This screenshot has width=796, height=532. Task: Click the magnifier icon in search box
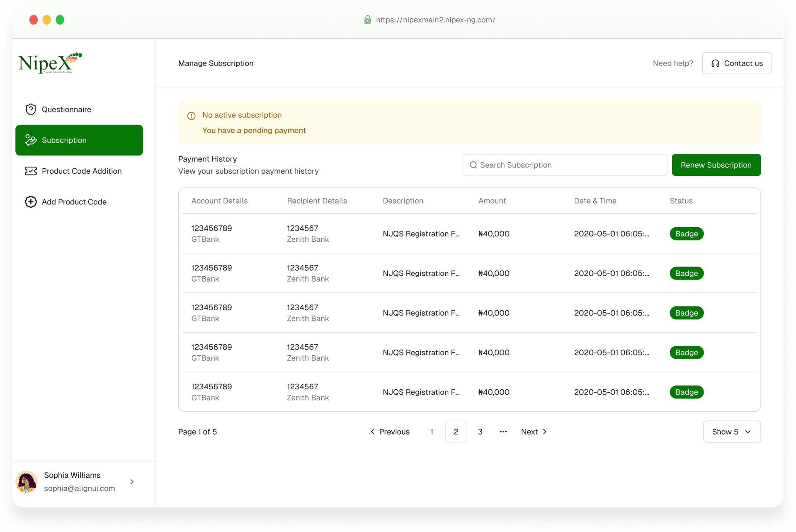[473, 165]
